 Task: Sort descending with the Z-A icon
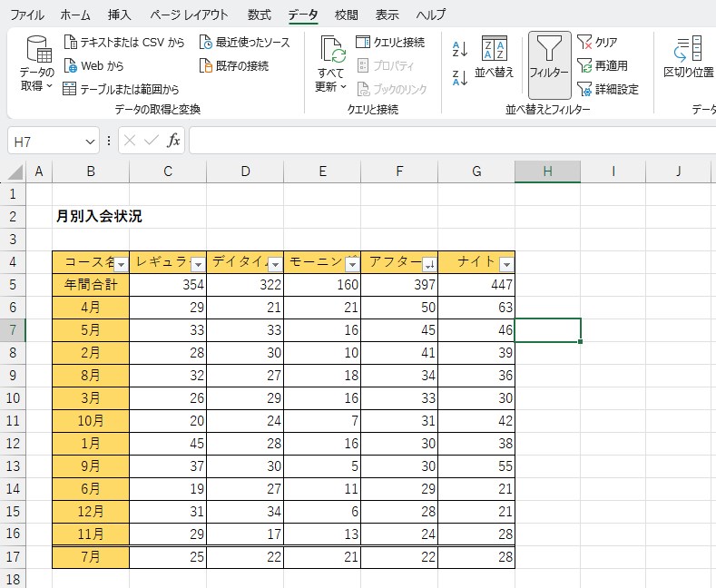click(459, 77)
